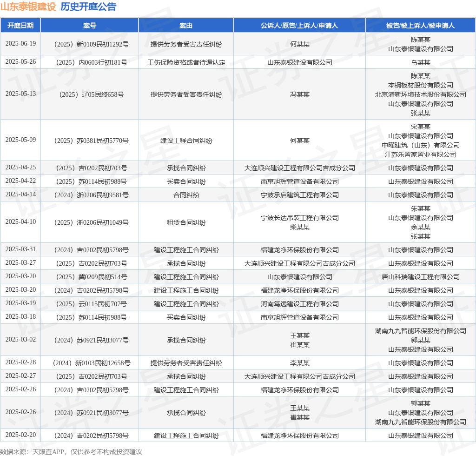
Task: Click the 案号 column header
Action: pyautogui.click(x=90, y=26)
